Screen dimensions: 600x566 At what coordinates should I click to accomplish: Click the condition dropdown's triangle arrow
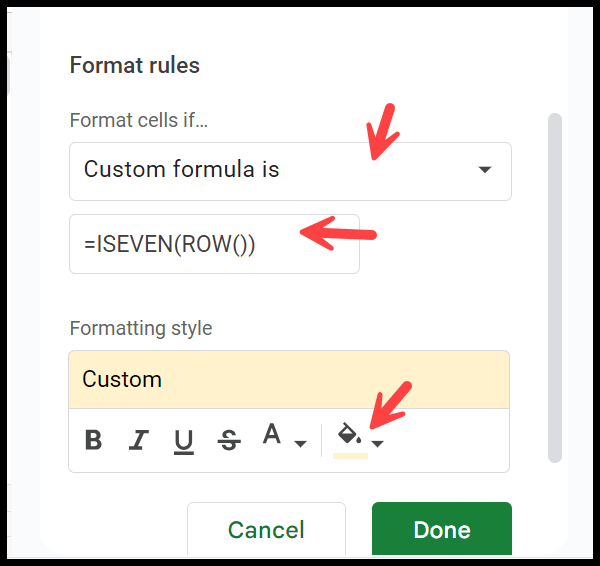tap(485, 170)
